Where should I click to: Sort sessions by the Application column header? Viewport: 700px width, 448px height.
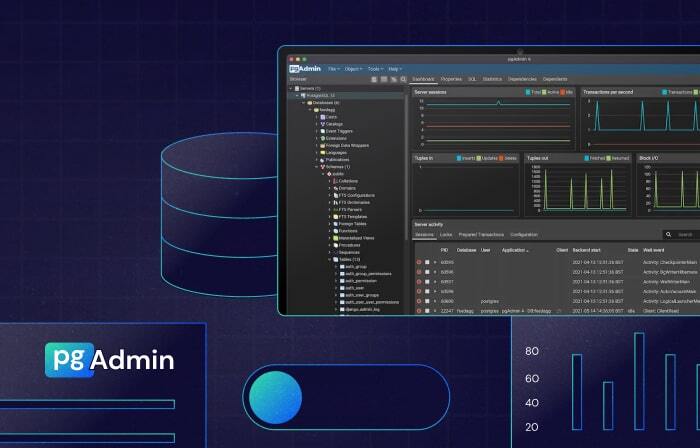click(515, 250)
